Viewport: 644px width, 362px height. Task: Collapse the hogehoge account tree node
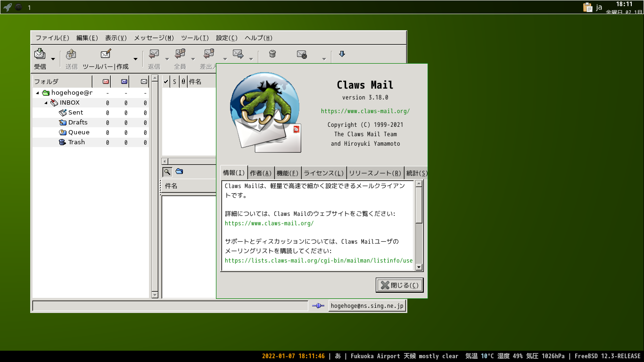[37, 93]
